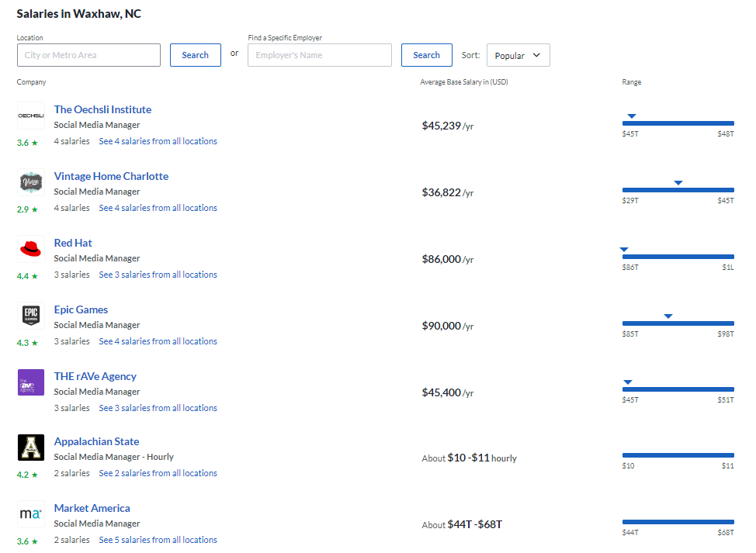The height and width of the screenshot is (553, 756).
Task: Click The Oechsli Institute logo
Action: (x=31, y=116)
